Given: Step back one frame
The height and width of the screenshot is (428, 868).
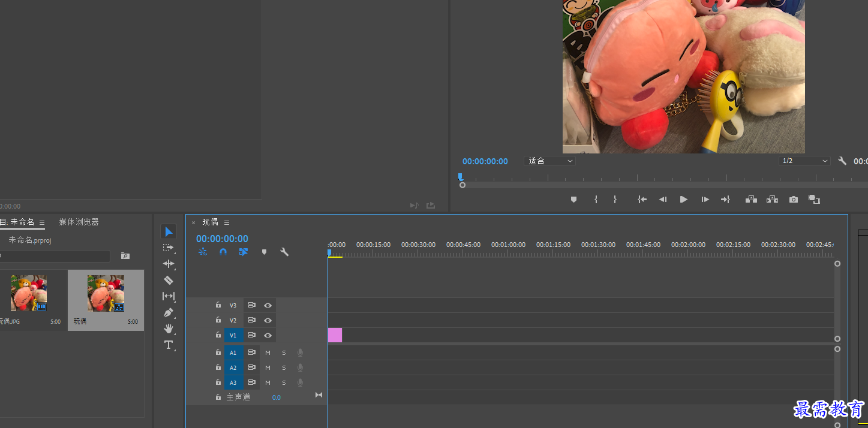Looking at the screenshot, I should tap(663, 200).
